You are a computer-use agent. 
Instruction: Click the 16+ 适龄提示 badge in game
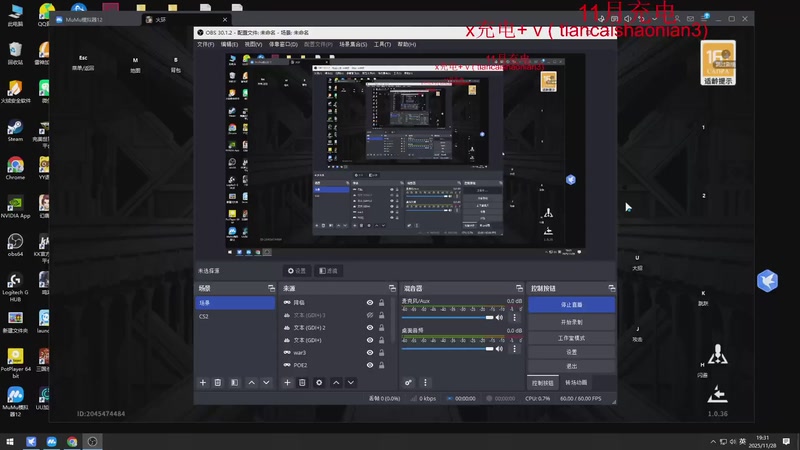[718, 63]
